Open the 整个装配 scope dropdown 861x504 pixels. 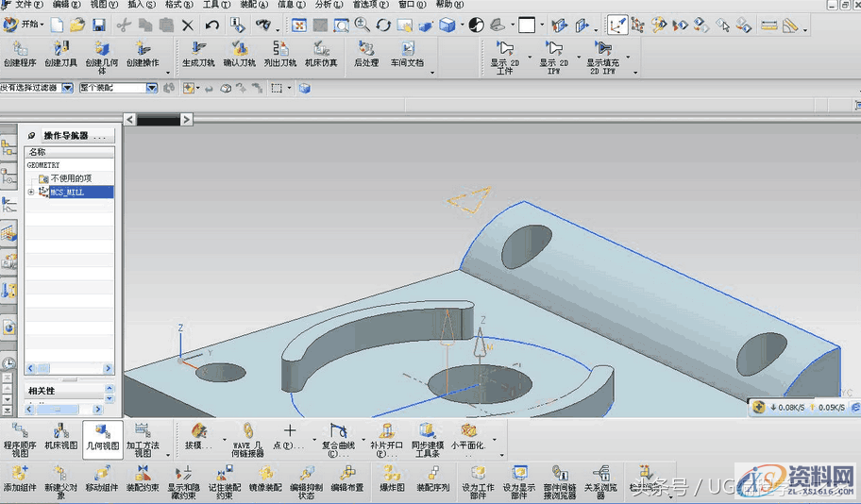[x=151, y=88]
